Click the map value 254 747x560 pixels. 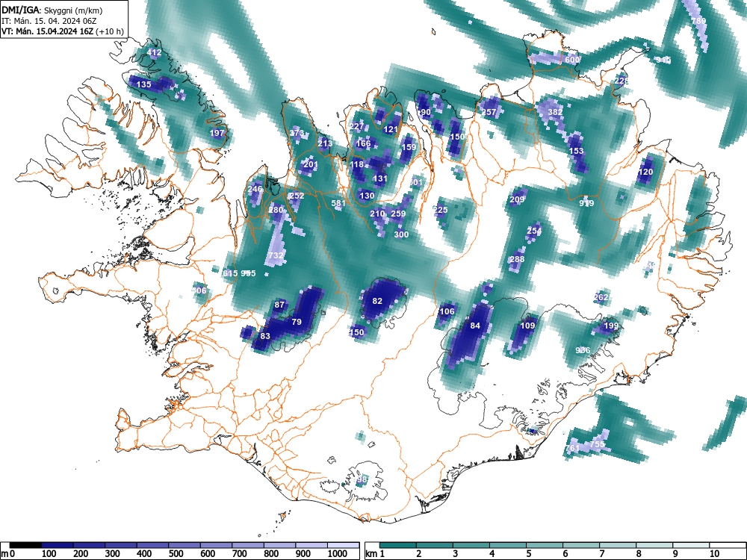point(534,231)
